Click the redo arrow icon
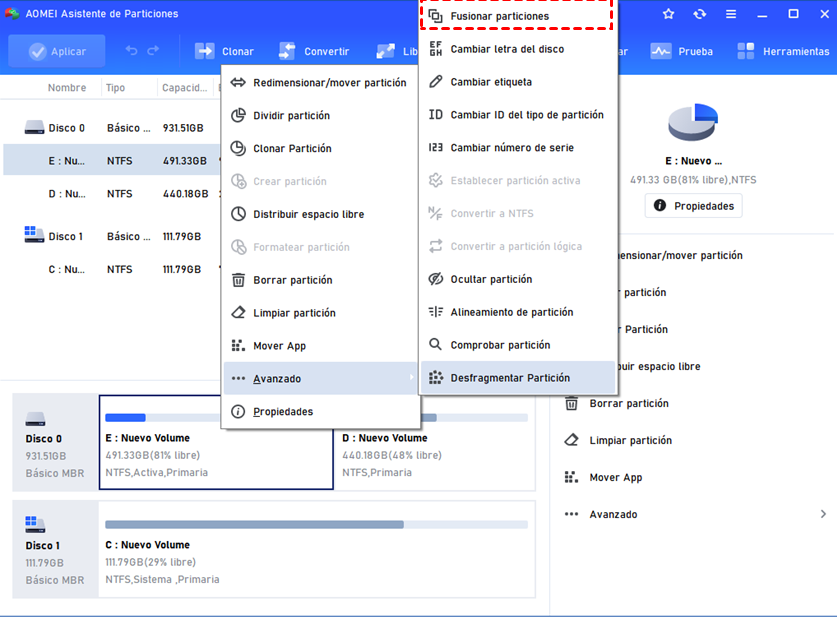This screenshot has height=617, width=837. [153, 51]
